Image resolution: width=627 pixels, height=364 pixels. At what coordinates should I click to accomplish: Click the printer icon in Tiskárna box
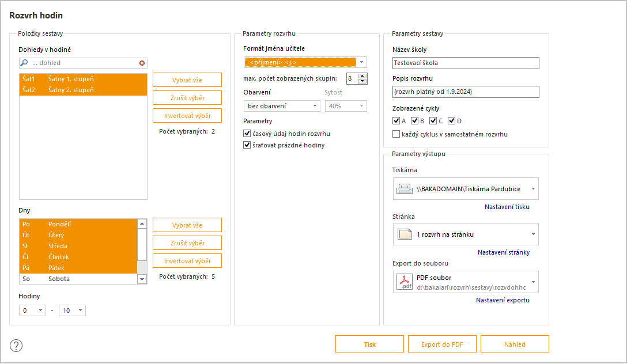pos(405,189)
